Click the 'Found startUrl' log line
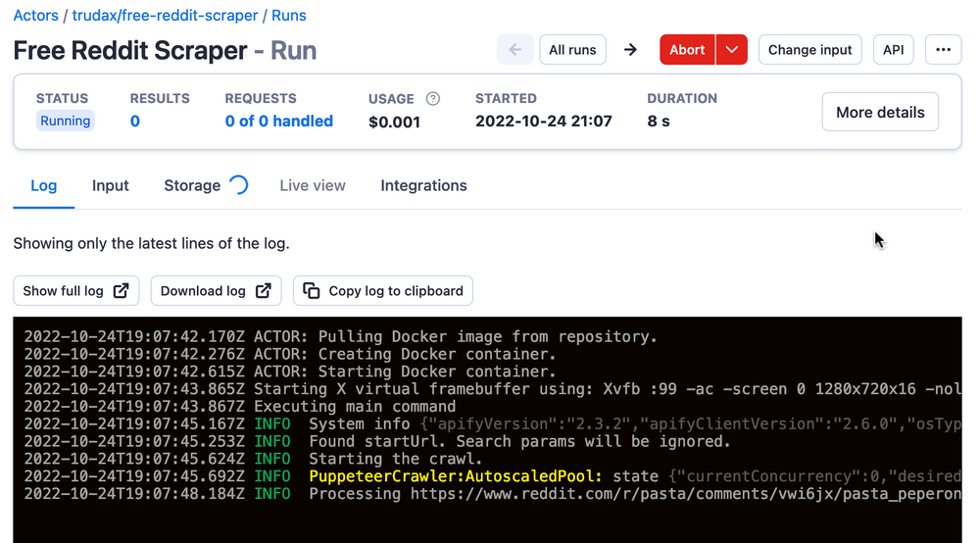980x543 pixels. pos(377,442)
